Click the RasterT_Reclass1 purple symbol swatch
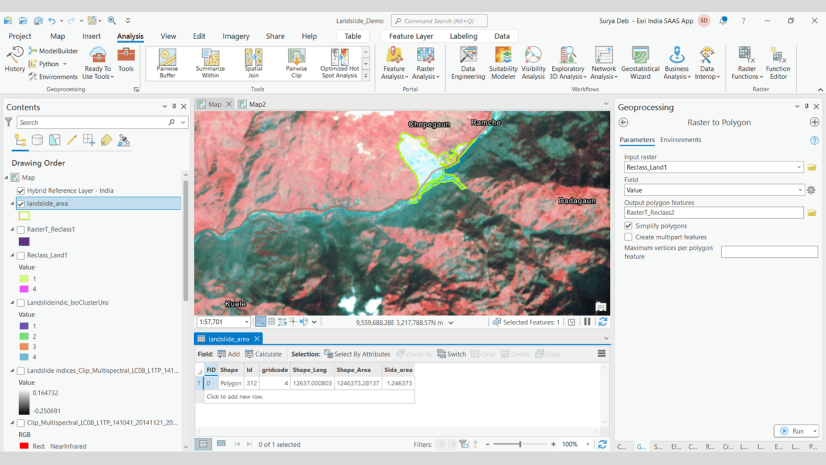Image resolution: width=826 pixels, height=465 pixels. coord(24,242)
